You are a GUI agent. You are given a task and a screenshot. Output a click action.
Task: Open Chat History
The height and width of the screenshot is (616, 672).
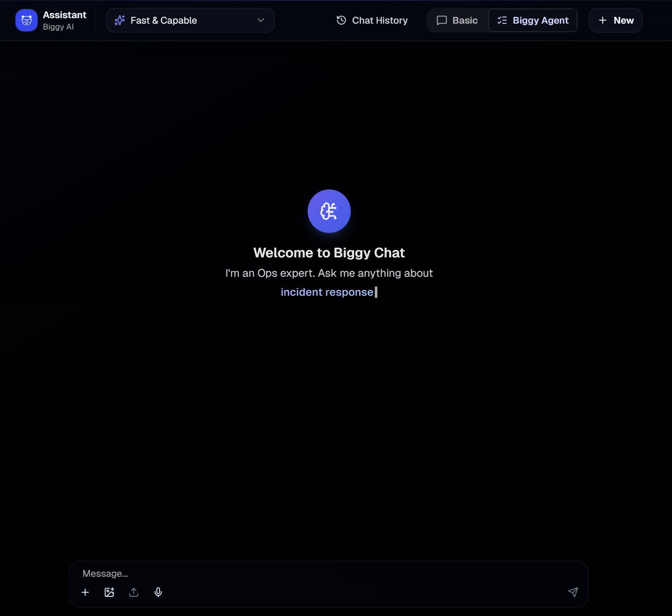point(372,20)
